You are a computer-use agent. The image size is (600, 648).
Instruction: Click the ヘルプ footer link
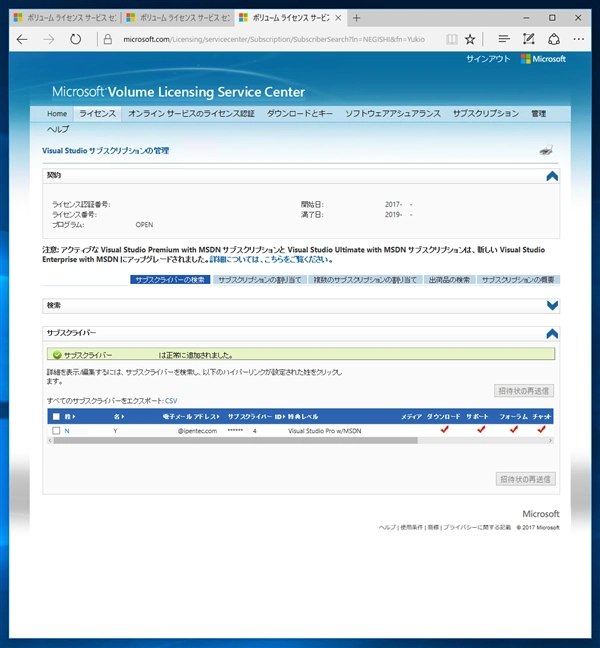coord(387,528)
